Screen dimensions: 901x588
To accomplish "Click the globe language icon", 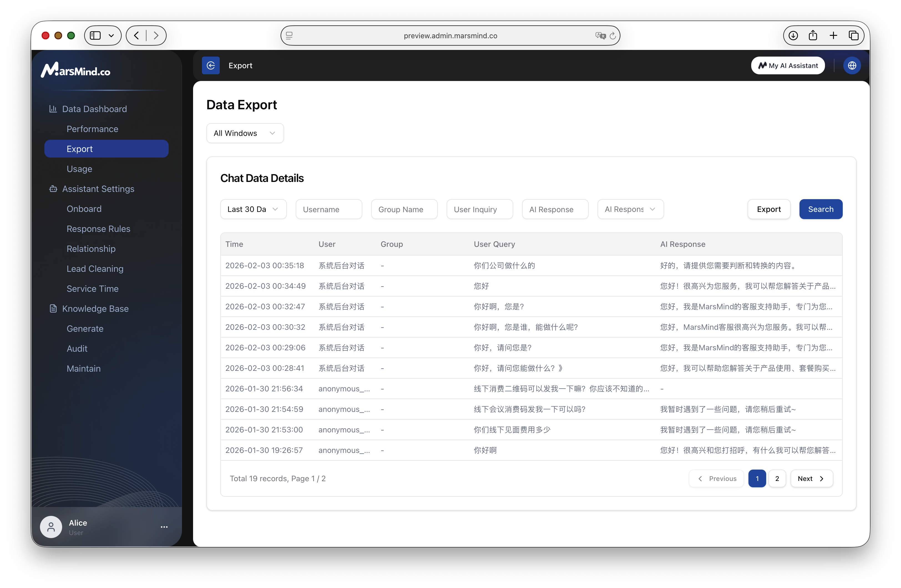I will [x=852, y=65].
